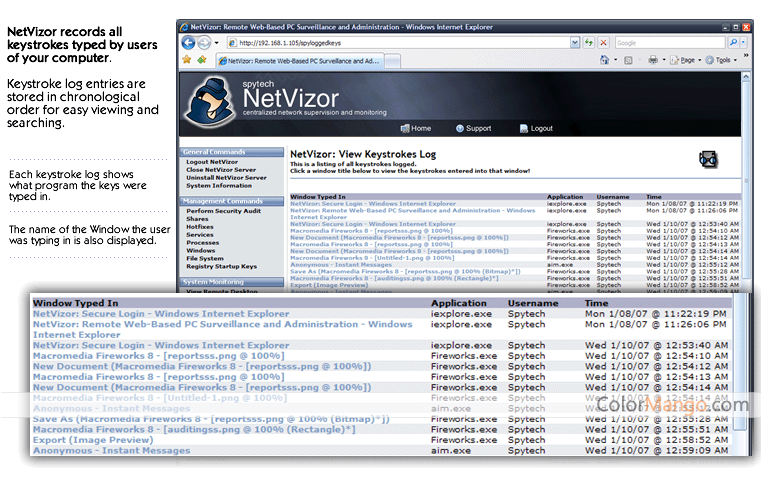
Task: Click the Username column header in enlarged panel
Action: point(533,303)
